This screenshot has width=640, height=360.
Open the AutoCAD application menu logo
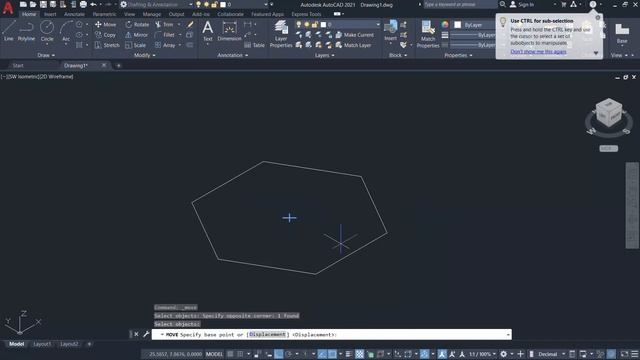(8, 7)
